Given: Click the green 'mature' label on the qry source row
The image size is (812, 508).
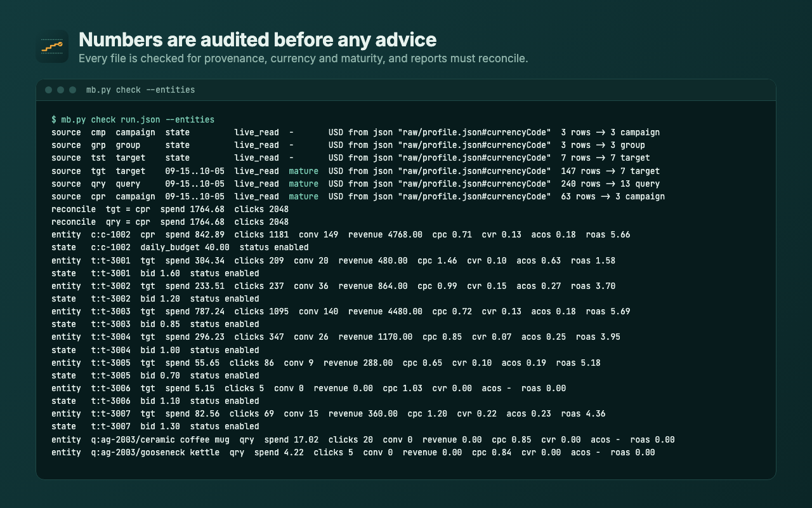Looking at the screenshot, I should coord(304,184).
